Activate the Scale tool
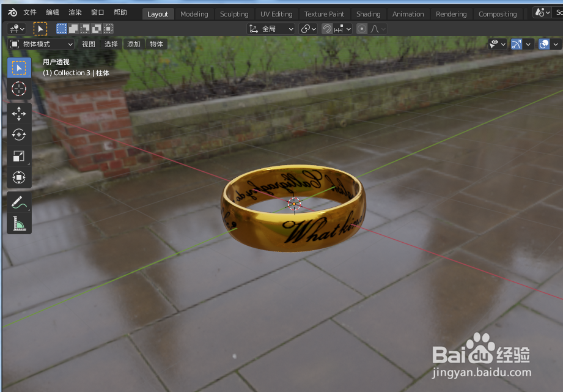563x392 pixels. pos(19,157)
